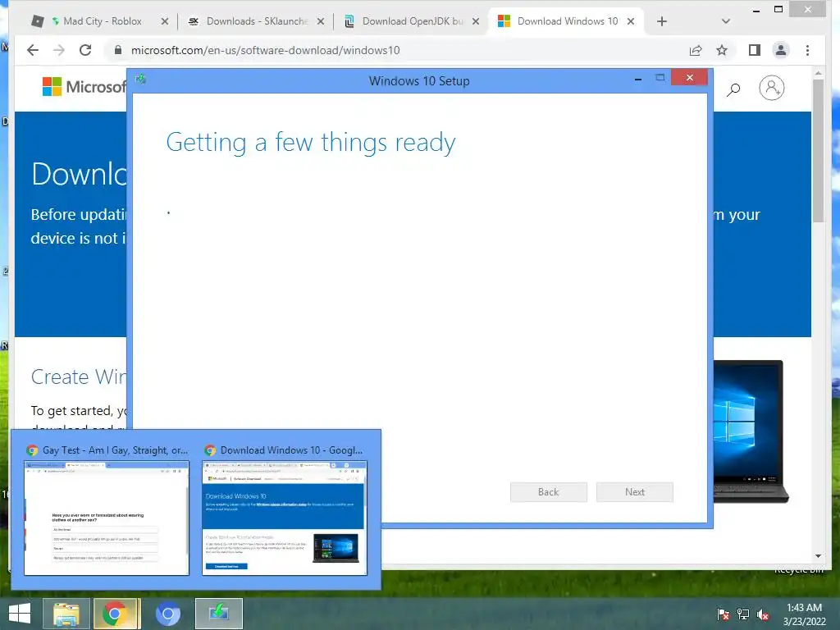840x630 pixels.
Task: Open the Windows Start button
Action: (x=20, y=614)
